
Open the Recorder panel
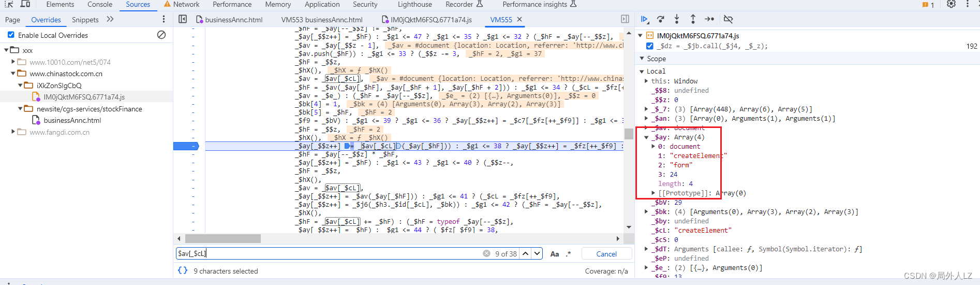pos(464,4)
